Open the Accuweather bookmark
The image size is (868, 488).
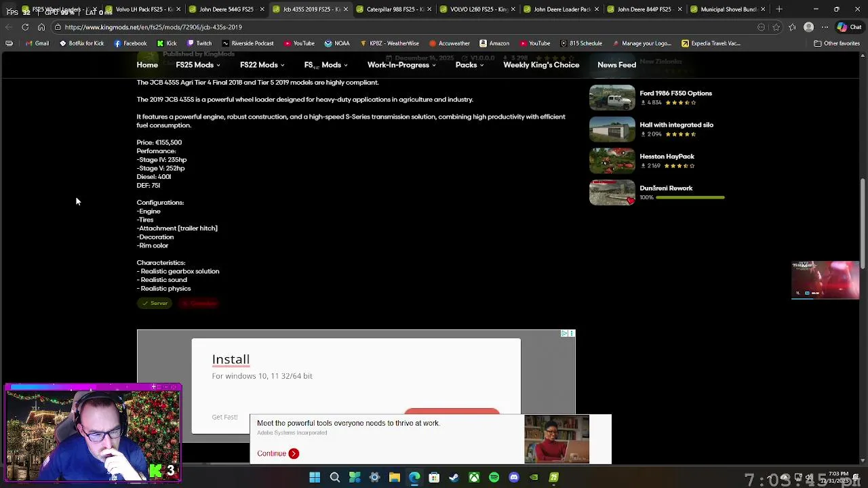click(x=450, y=43)
